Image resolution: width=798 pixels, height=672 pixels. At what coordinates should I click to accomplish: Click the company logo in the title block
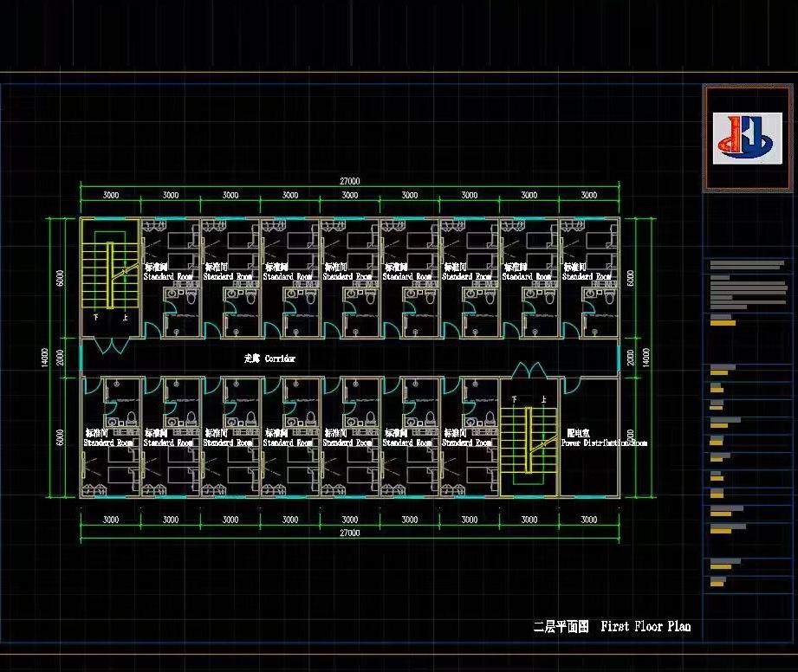(x=747, y=139)
